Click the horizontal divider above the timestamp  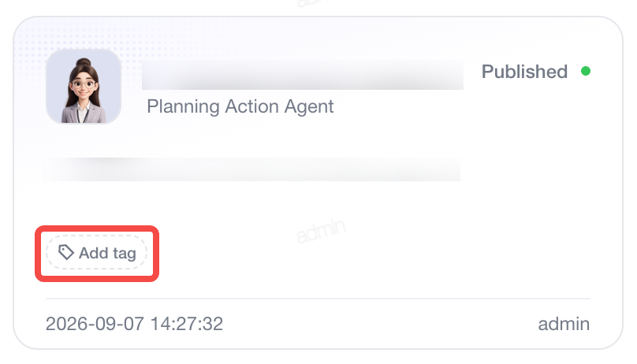pyautogui.click(x=318, y=299)
